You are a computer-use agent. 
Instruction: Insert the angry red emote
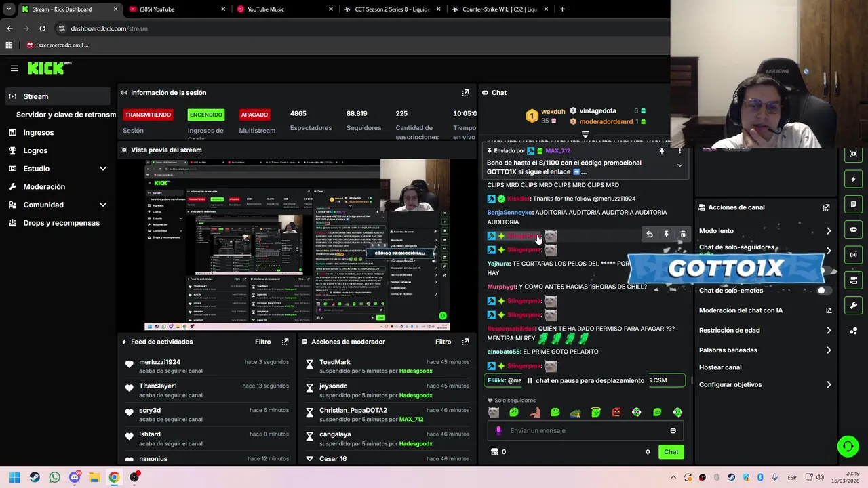coord(616,412)
